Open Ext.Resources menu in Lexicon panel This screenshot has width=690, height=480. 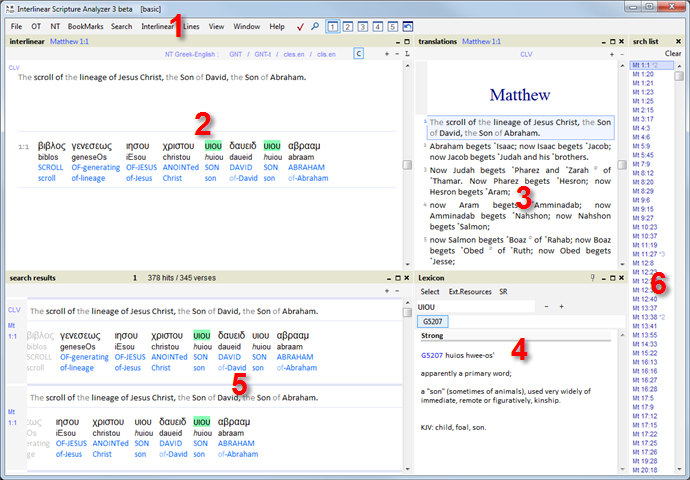[469, 291]
